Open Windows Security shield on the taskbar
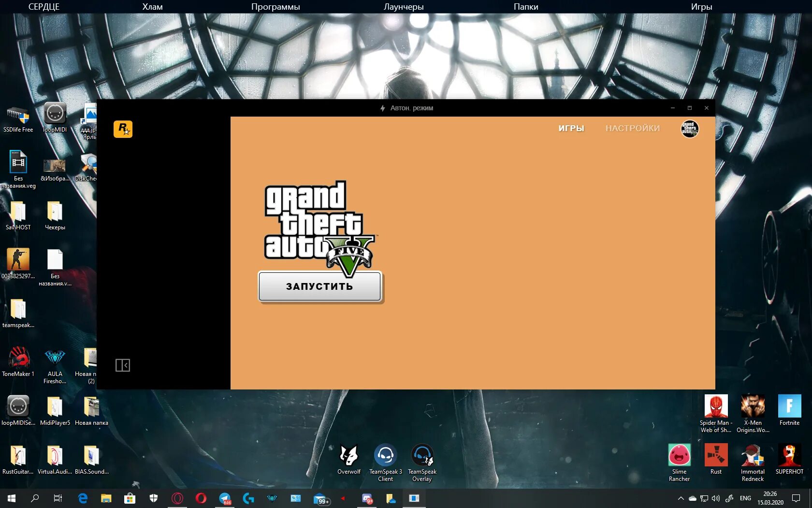 pyautogui.click(x=154, y=498)
